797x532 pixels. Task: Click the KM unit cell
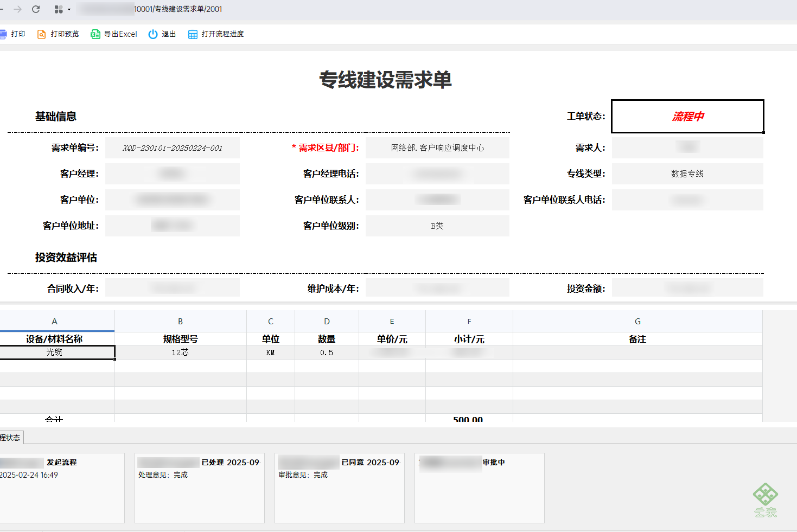(x=271, y=352)
